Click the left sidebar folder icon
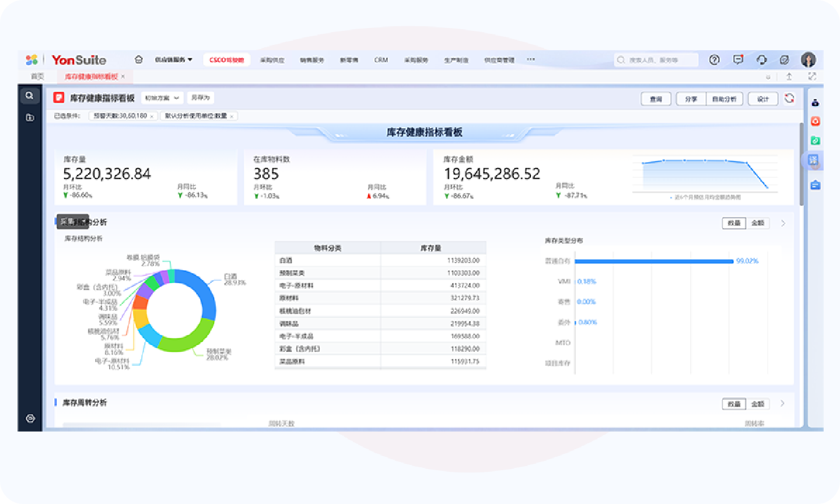 click(x=30, y=117)
